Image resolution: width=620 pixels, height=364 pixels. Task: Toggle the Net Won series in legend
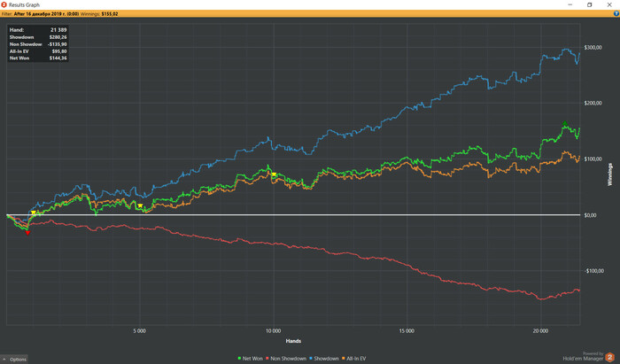coord(250,359)
